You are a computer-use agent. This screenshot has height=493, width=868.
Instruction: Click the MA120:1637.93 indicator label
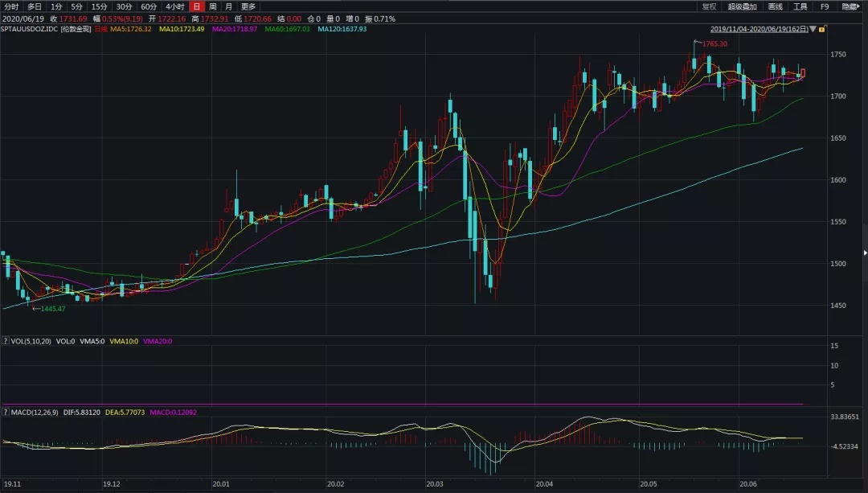pos(342,29)
